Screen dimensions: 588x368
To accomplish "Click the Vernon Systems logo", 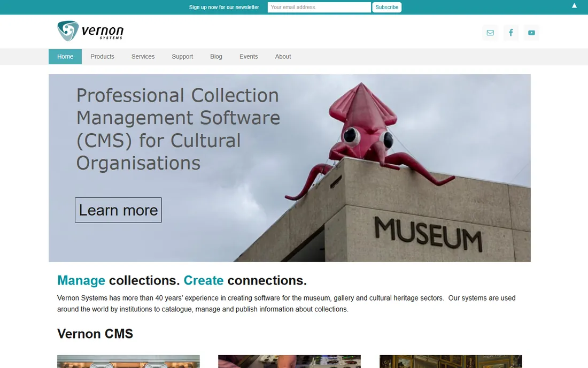I will point(90,31).
